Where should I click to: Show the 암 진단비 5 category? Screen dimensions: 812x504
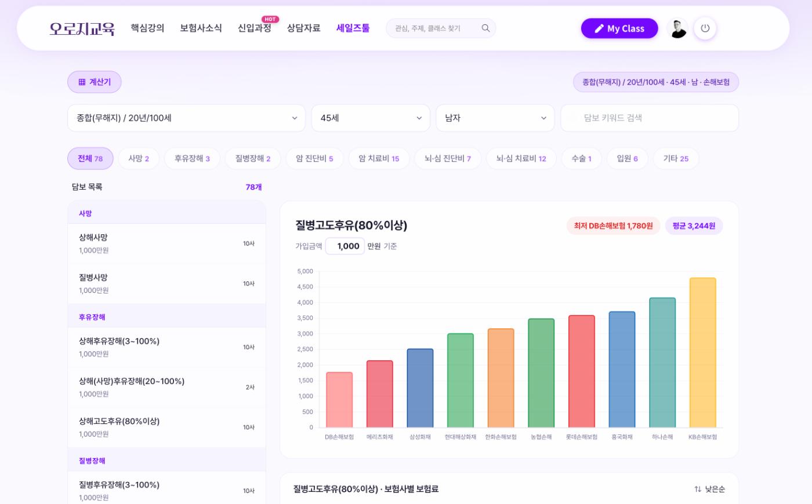pos(314,158)
